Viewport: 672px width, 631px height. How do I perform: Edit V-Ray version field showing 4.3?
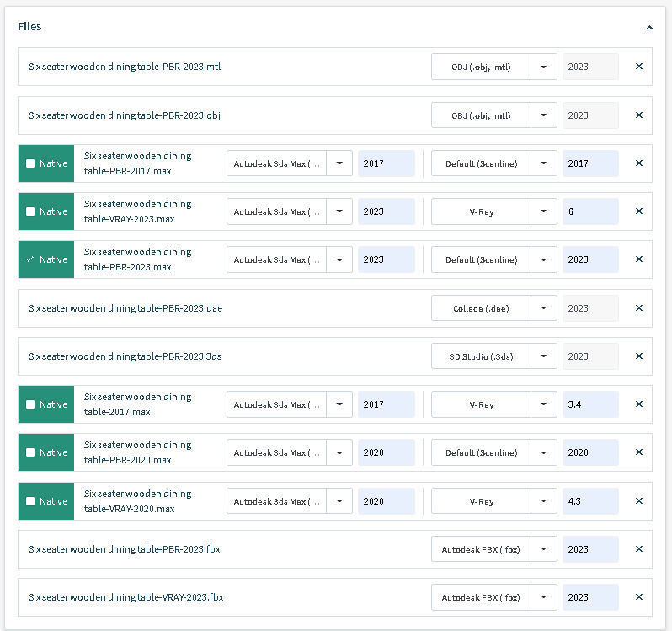pyautogui.click(x=589, y=501)
